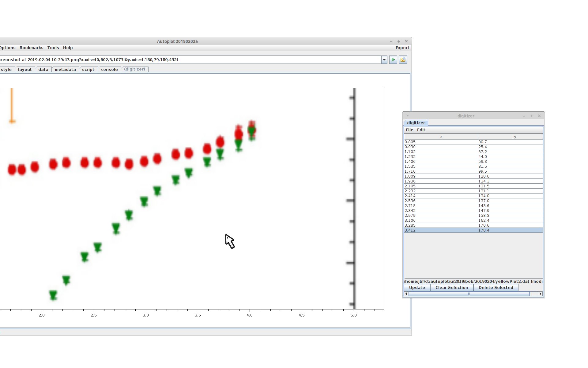Minimize the Autoplot window
This screenshot has height=368, width=588.
[391, 41]
